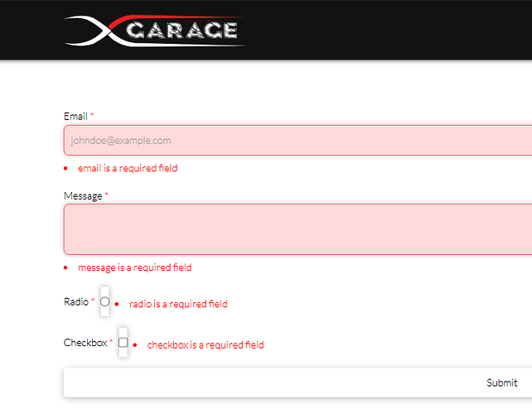Submit the form
Screen dimensions: 532x414
(297, 383)
